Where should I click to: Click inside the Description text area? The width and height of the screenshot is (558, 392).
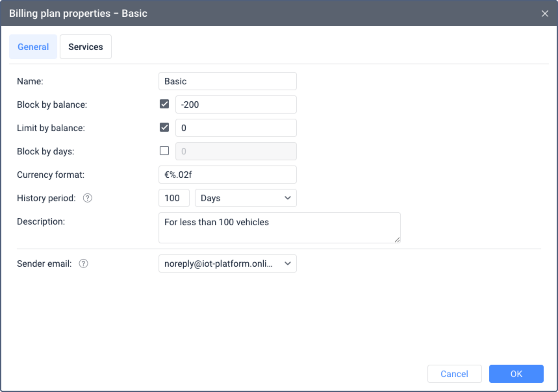(279, 227)
